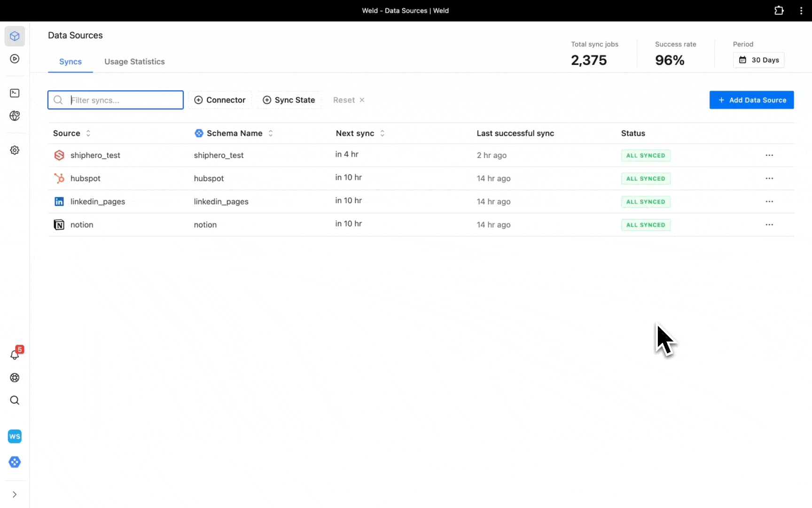Switch to the Usage Statistics tab
Viewport: 812px width, 508px height.
click(x=134, y=62)
